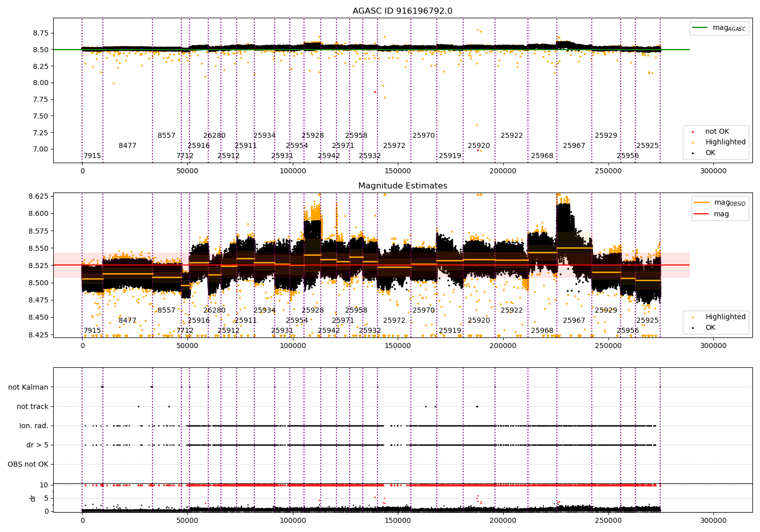Screen dimensions: 760x532
Task: Click obsid label 8477 in Magnitude Estimates plot
Action: coord(128,320)
